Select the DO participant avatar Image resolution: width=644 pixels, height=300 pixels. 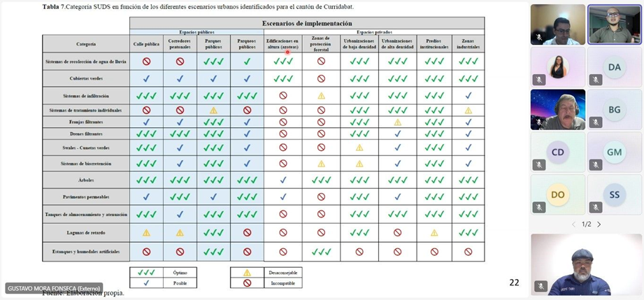pos(557,194)
